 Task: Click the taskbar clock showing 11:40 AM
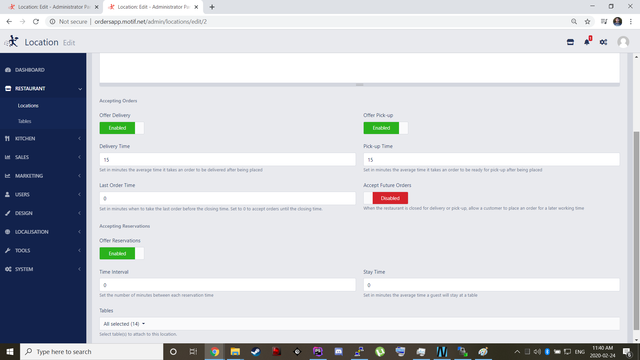(x=603, y=351)
